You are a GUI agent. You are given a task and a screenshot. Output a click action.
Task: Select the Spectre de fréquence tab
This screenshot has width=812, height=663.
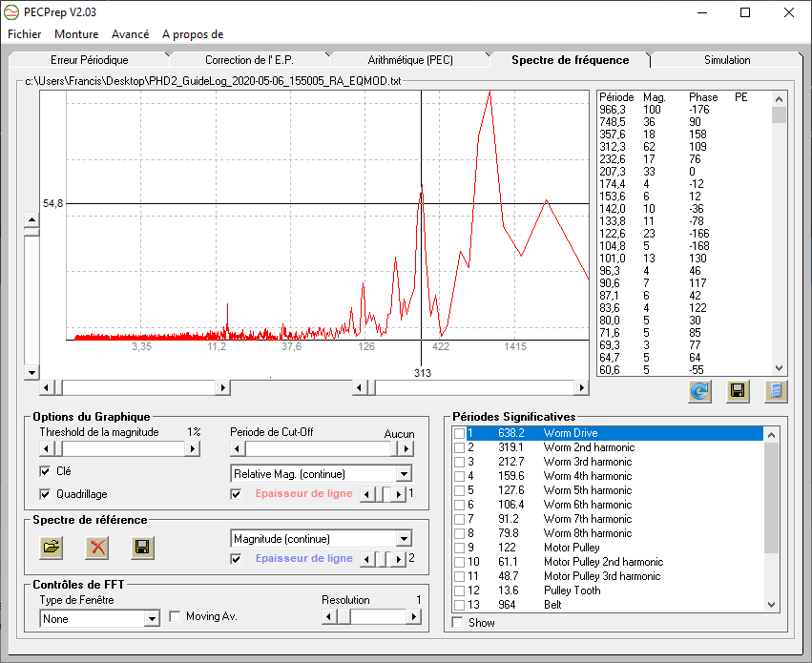571,60
